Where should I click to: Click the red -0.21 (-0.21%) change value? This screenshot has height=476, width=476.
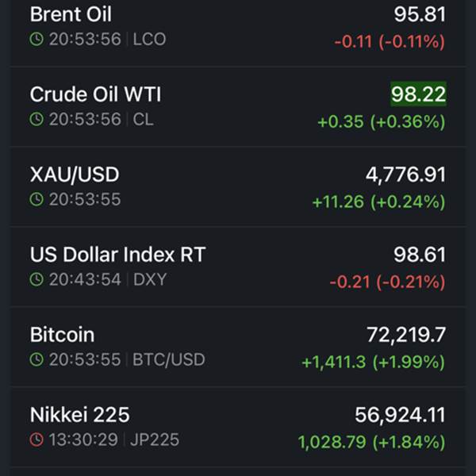point(387,282)
